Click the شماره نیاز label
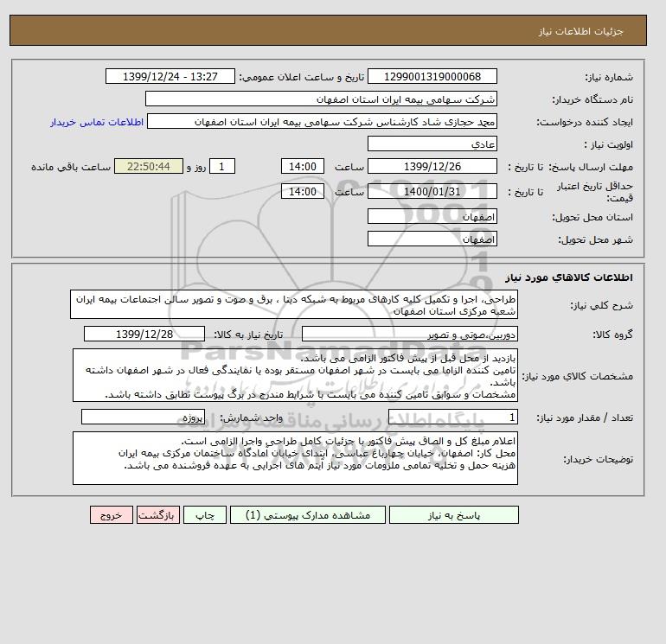The width and height of the screenshot is (666, 644). coord(609,77)
